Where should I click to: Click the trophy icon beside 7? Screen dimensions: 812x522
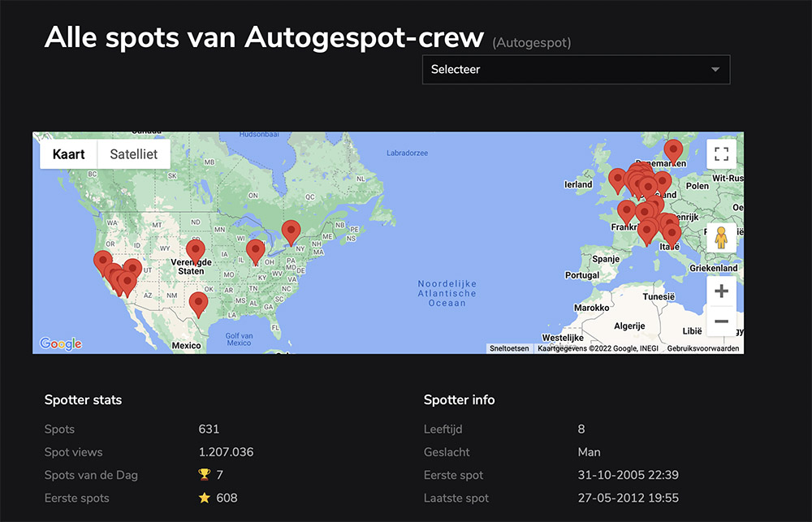click(x=205, y=474)
